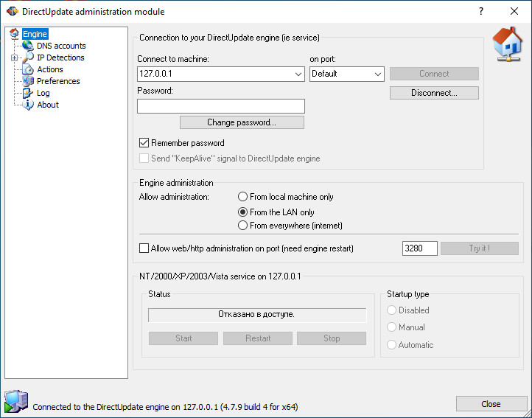This screenshot has width=532, height=418.
Task: Open the Connect to machine dropdown
Action: [298, 74]
